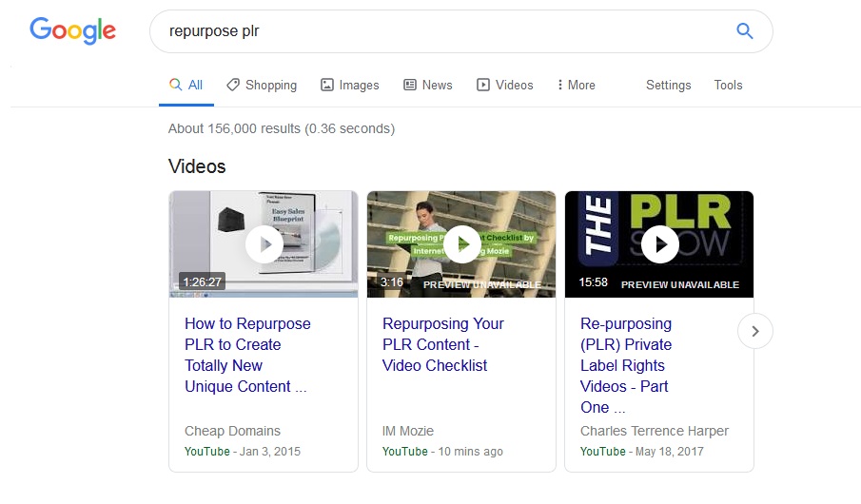Play the 'Repurposing Your PLR Content' video thumbnail
Image resolution: width=861 pixels, height=504 pixels.
pyautogui.click(x=461, y=244)
